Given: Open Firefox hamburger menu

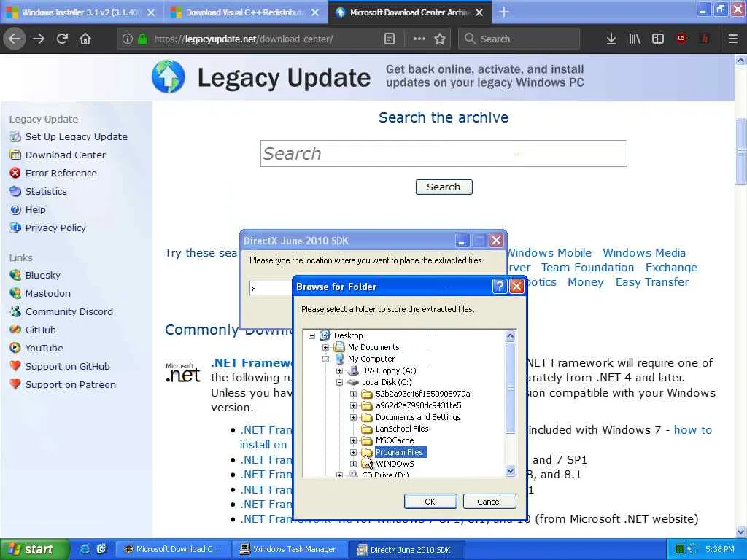Looking at the screenshot, I should tap(733, 39).
